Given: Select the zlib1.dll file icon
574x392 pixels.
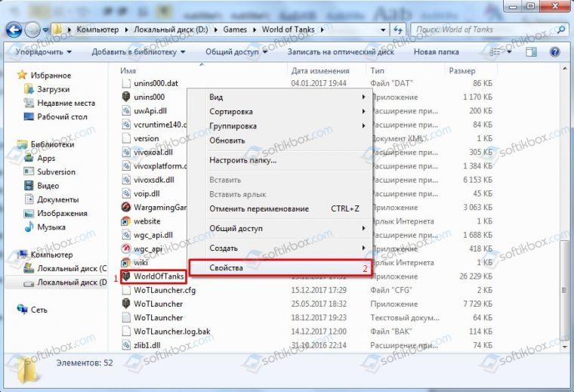Looking at the screenshot, I should [126, 345].
